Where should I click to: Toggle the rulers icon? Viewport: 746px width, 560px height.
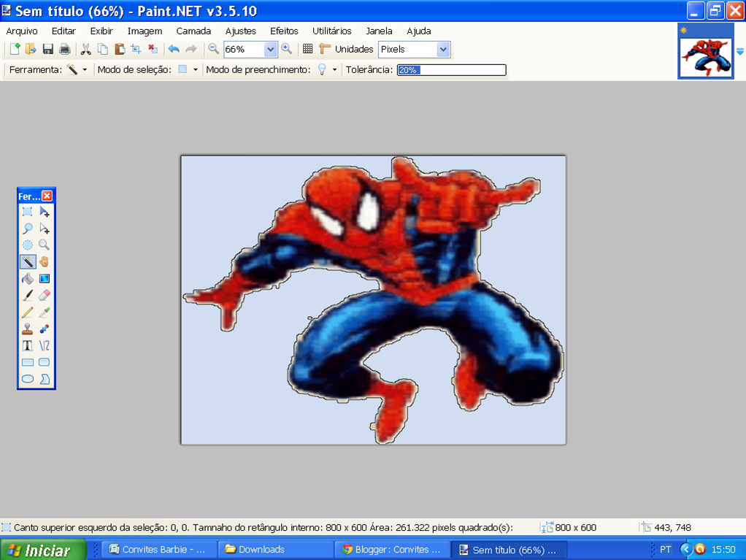click(x=325, y=49)
